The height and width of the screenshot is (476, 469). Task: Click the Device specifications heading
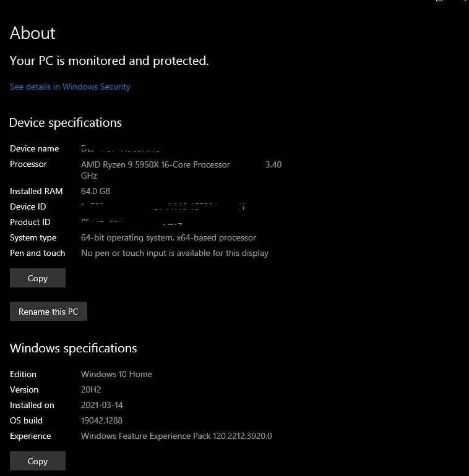(66, 122)
